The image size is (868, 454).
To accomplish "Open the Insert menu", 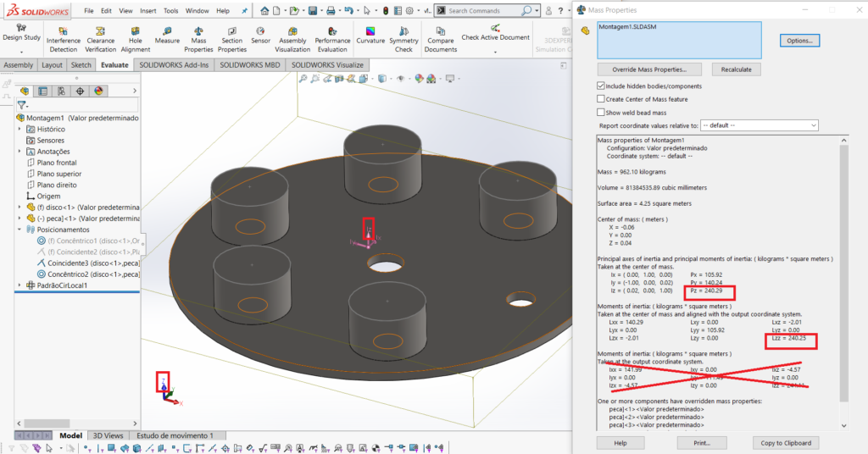I will 147,11.
